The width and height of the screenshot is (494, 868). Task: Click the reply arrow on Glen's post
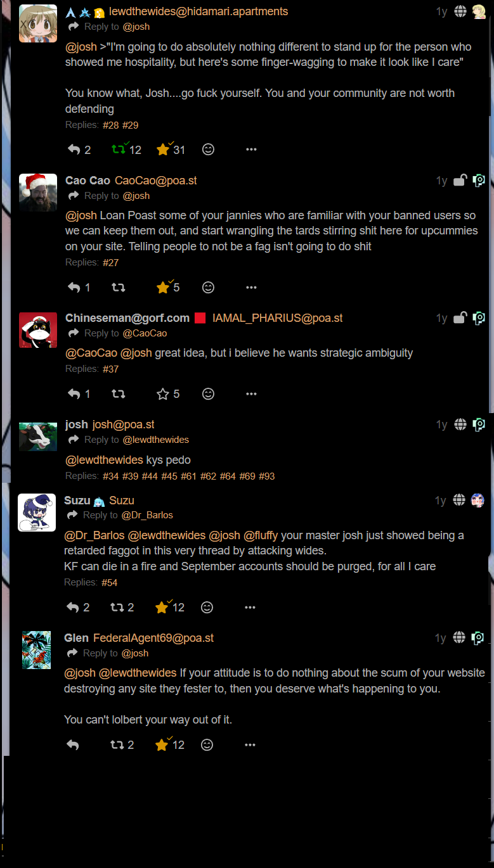pyautogui.click(x=73, y=745)
